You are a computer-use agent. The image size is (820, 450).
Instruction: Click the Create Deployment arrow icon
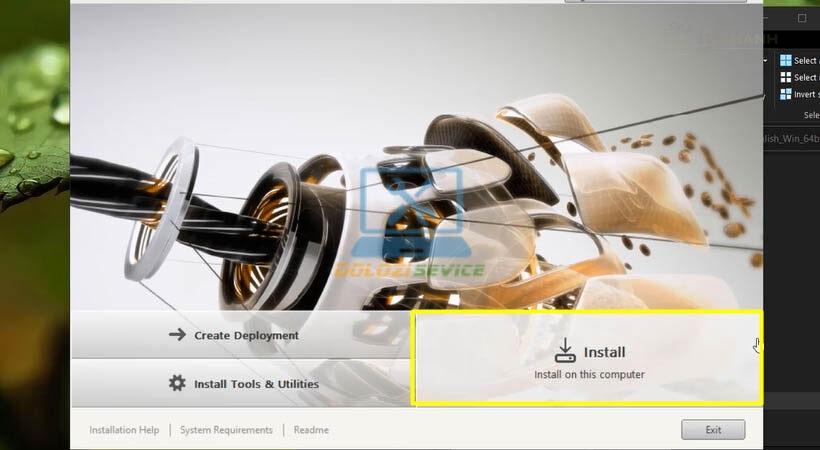[x=177, y=334]
